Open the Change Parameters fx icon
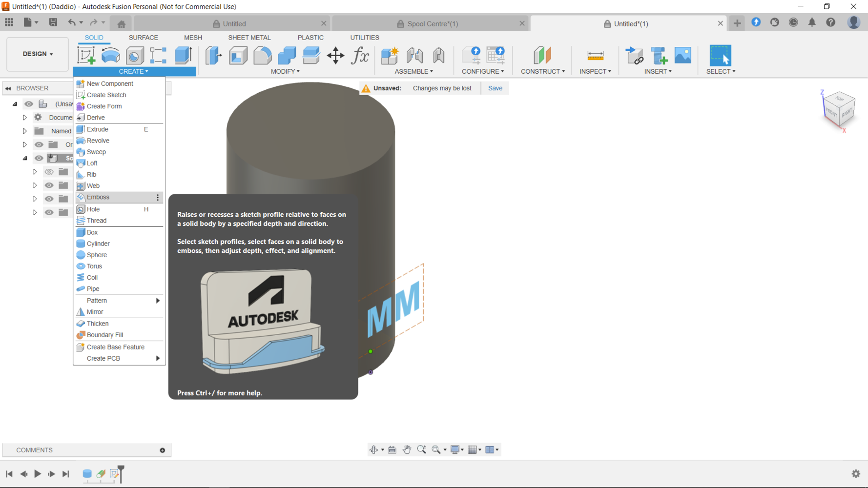 click(x=360, y=56)
